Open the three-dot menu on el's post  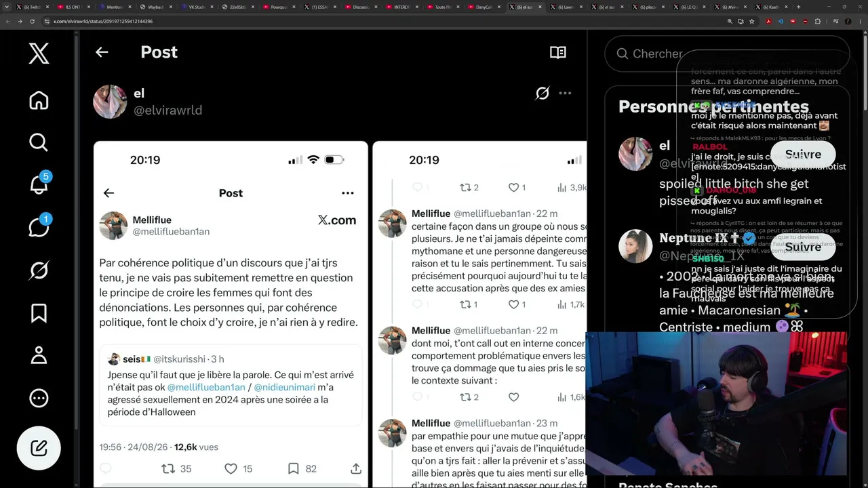tap(565, 94)
